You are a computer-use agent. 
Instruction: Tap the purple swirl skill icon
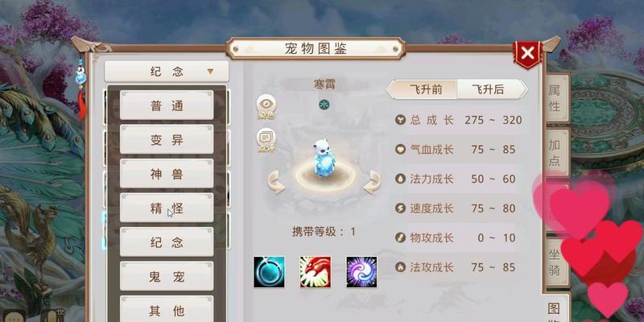361,272
